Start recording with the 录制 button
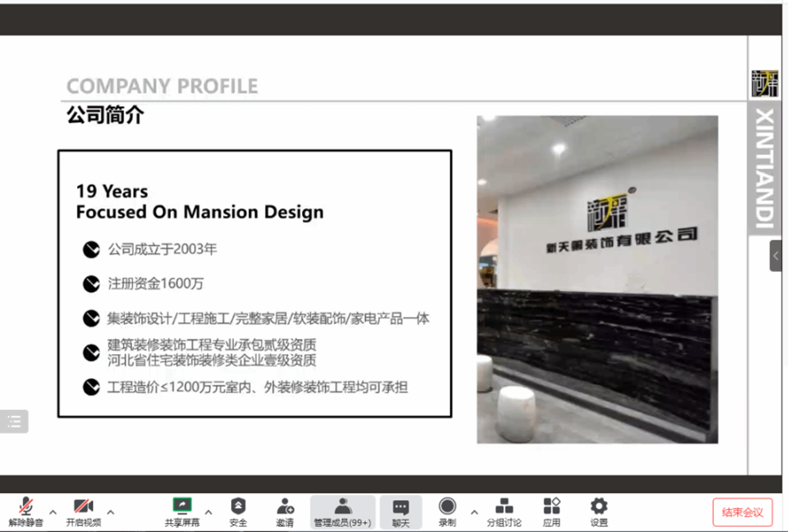788x532 pixels. 447,510
